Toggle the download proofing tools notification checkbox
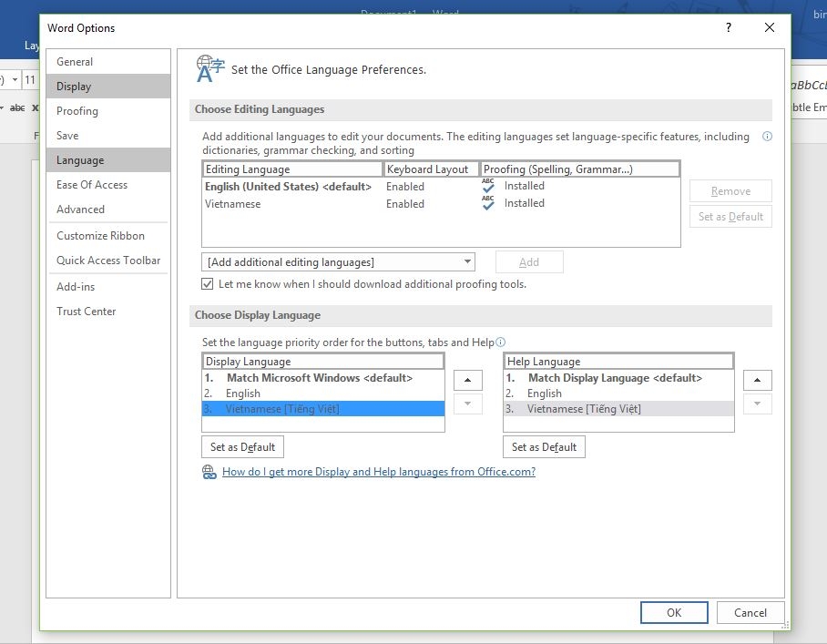Screen dimensions: 827x644 click(208, 284)
